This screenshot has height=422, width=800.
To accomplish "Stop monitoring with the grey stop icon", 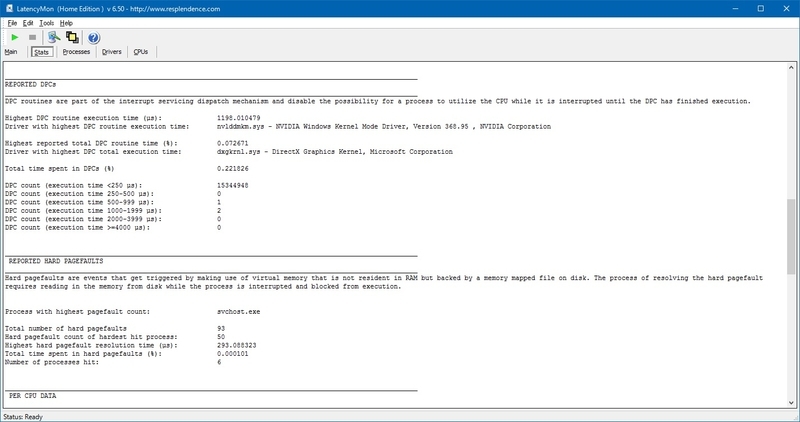I will pyautogui.click(x=32, y=37).
